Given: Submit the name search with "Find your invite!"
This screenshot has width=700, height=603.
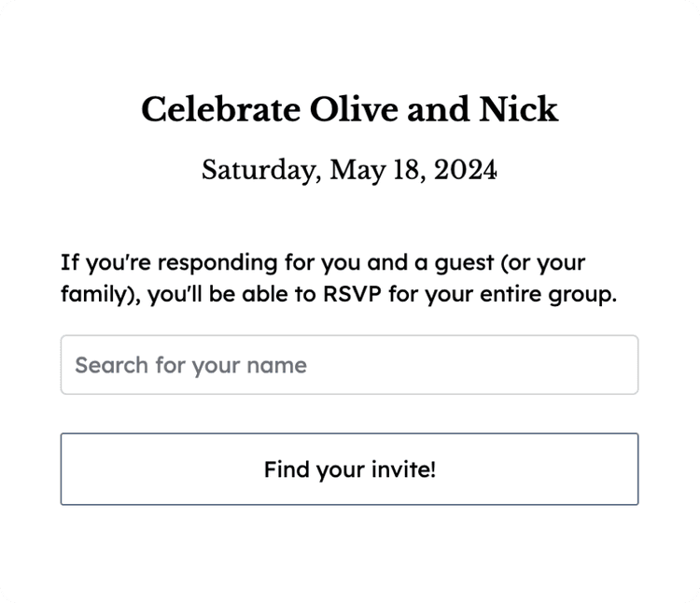Looking at the screenshot, I should (349, 469).
